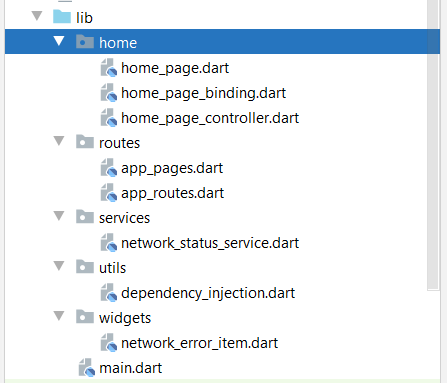Collapse the home folder arrow

[59, 41]
